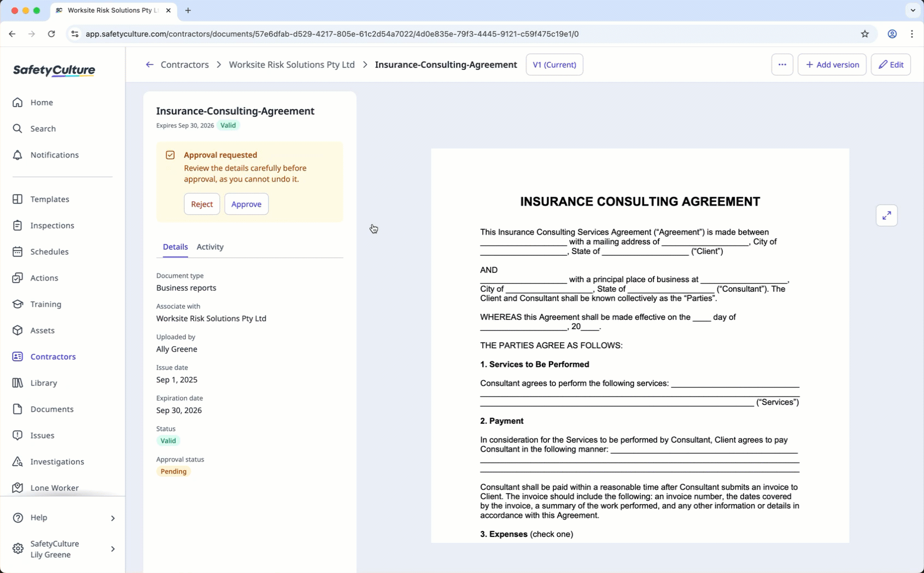Go back using breadcrumb left arrow
Viewport: 924px width, 573px height.
coord(149,65)
